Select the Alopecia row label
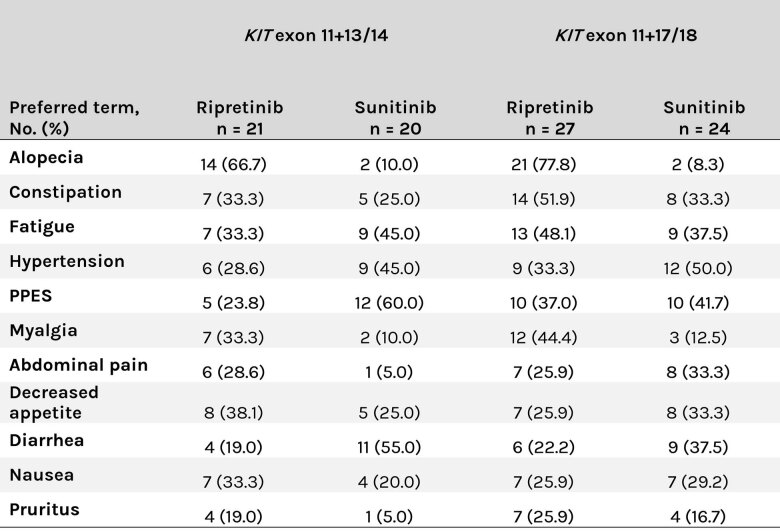Viewport: 780px width, 532px height. (x=46, y=158)
